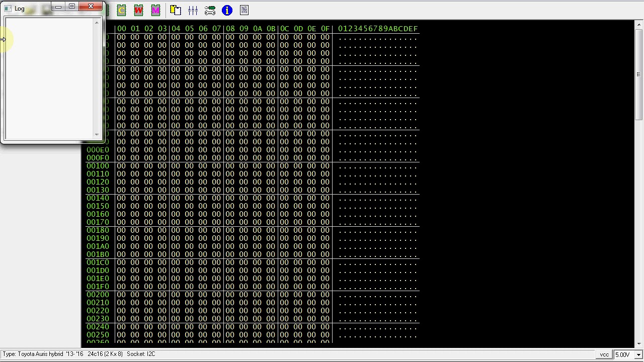Viewport: 644px width, 362px height.
Task: Click column header 04
Action: (x=176, y=29)
